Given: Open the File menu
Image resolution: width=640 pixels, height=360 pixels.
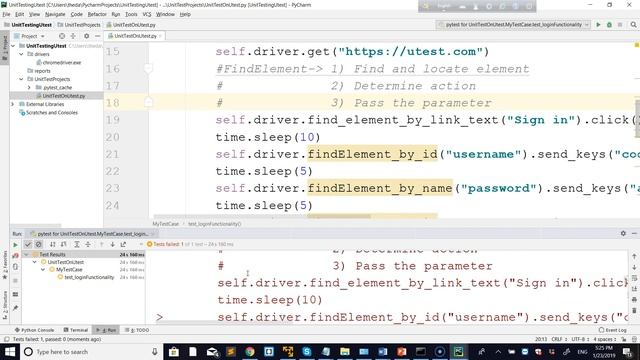Looking at the screenshot, I should tap(6, 14).
